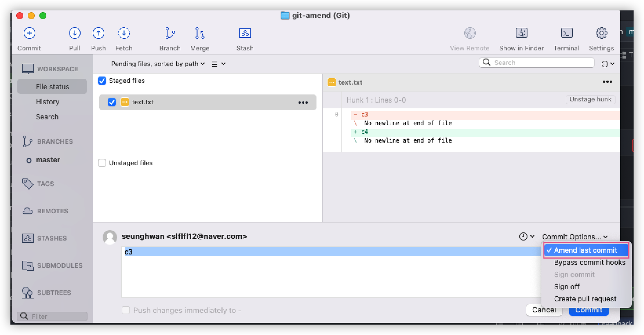The height and width of the screenshot is (335, 644).
Task: Select Bypass commit hooks menu option
Action: pos(590,262)
